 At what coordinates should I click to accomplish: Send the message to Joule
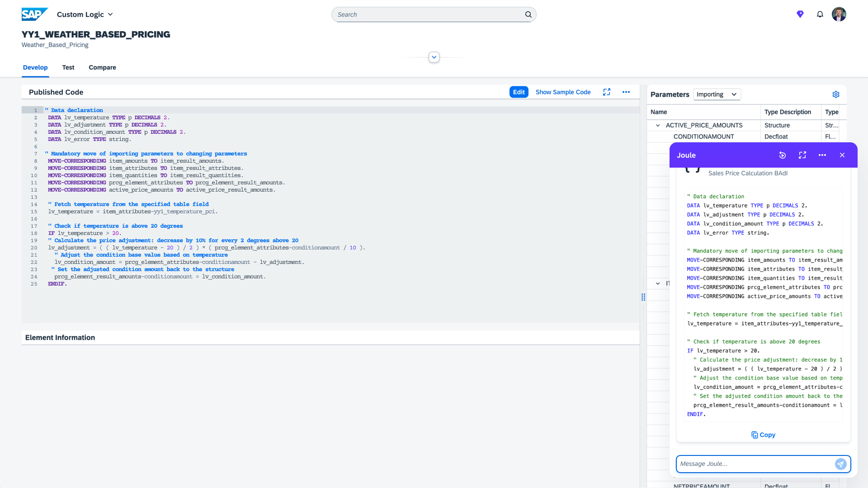[x=840, y=464]
